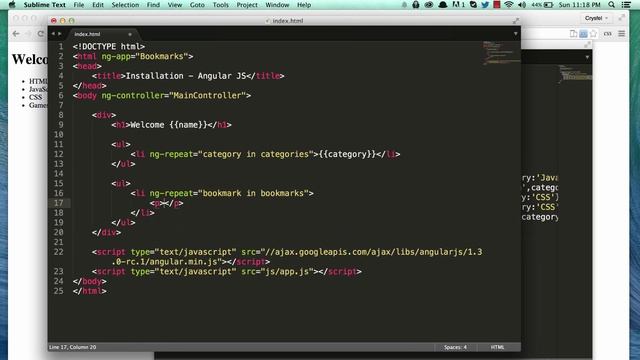Click the ng-app="Bookmarks" attribute on line 2
Image resolution: width=640 pixels, height=360 pixels.
[144, 56]
